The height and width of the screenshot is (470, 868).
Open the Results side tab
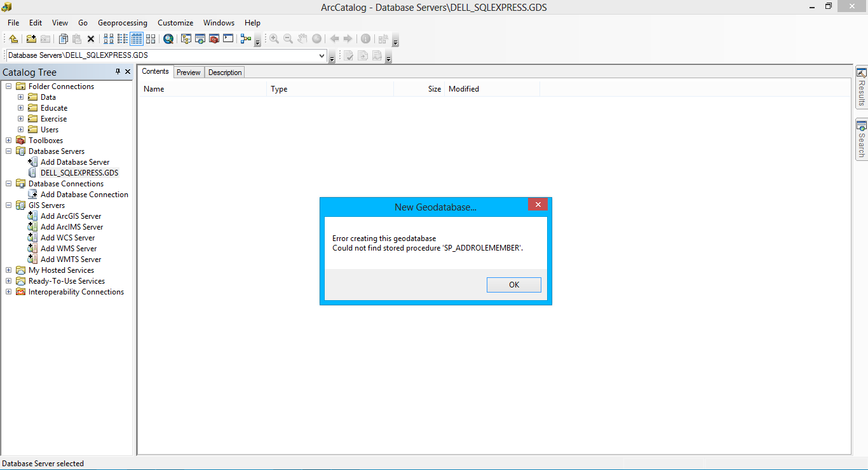[862, 87]
